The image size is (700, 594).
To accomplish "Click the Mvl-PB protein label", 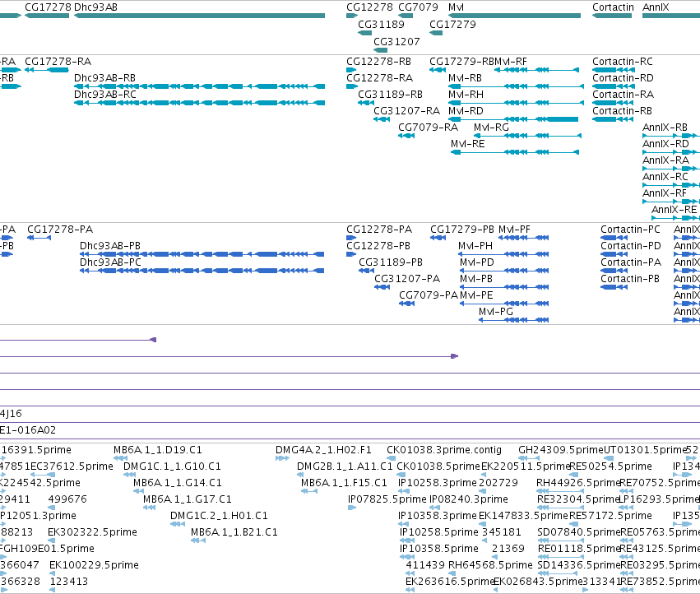I will pos(476,279).
